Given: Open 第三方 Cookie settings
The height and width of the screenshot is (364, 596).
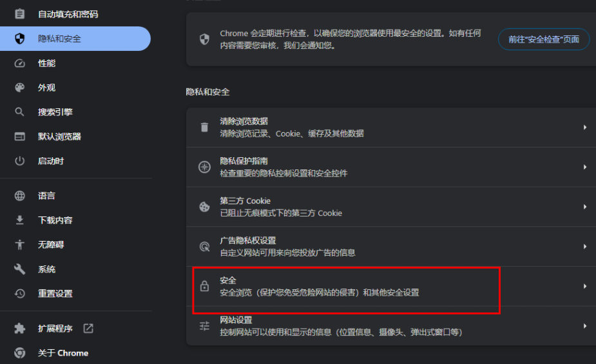Looking at the screenshot, I should pos(391,207).
